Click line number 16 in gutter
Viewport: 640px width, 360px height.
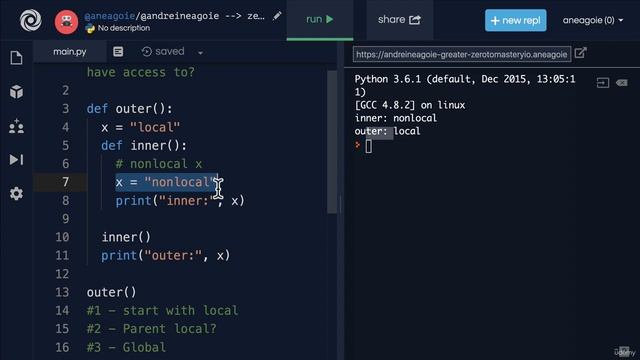pos(62,347)
